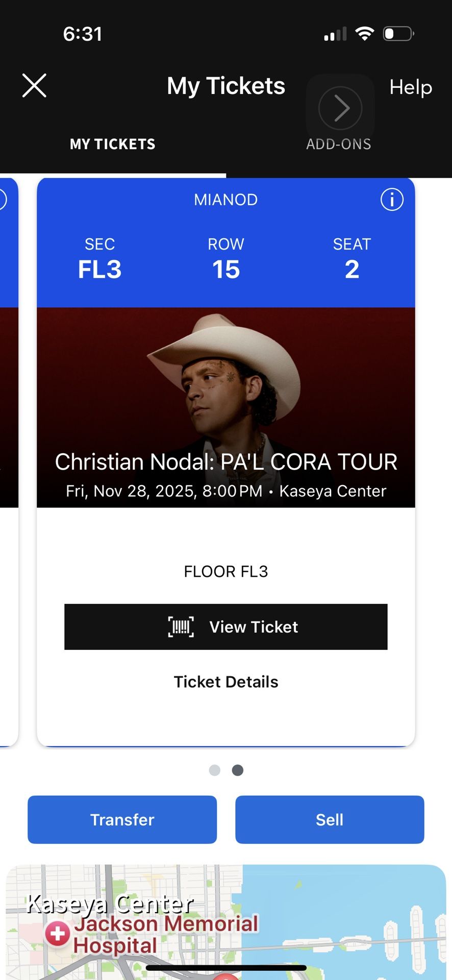Viewport: 452px width, 980px height.
Task: Transfer the Christian Nodal ticket
Action: (122, 819)
